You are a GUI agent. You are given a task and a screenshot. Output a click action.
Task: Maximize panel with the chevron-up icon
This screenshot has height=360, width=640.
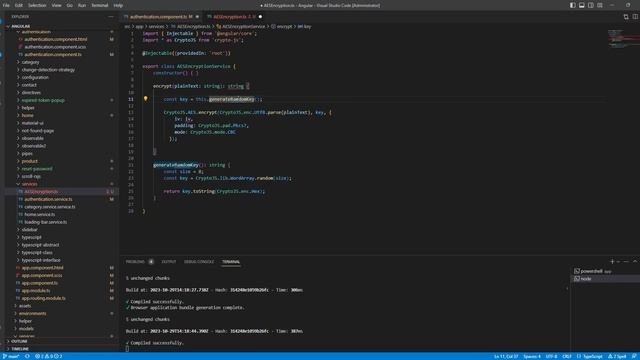click(x=635, y=262)
